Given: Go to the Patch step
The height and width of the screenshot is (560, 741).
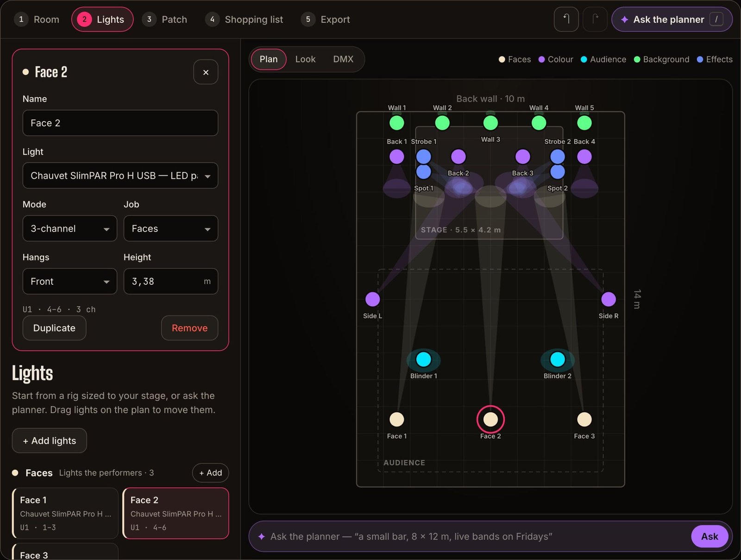Looking at the screenshot, I should tap(165, 19).
